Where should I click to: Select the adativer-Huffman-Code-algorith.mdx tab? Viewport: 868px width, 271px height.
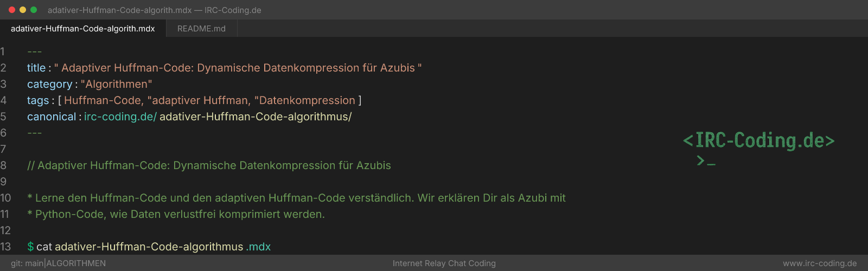(x=83, y=29)
